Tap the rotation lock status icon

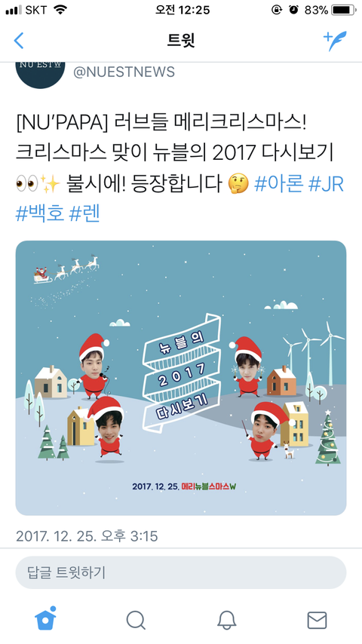tap(277, 10)
